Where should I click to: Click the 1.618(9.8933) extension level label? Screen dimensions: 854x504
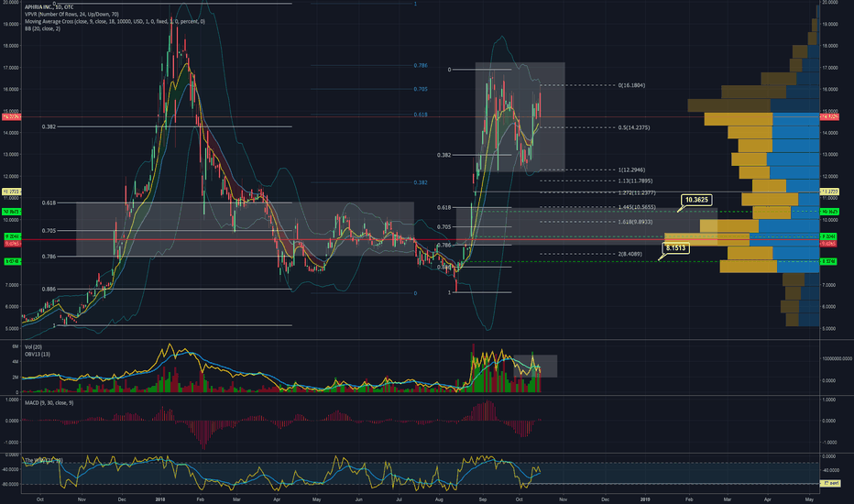pos(635,222)
